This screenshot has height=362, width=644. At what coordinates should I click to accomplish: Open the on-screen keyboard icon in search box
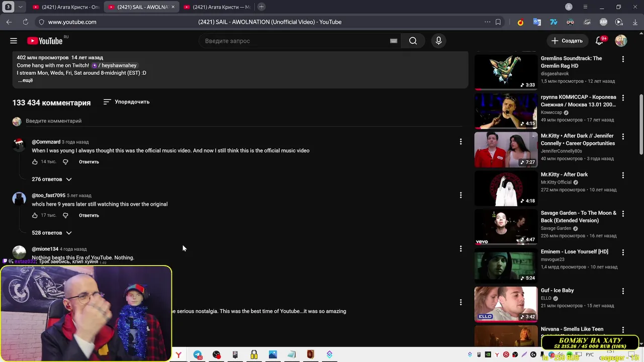pyautogui.click(x=393, y=41)
